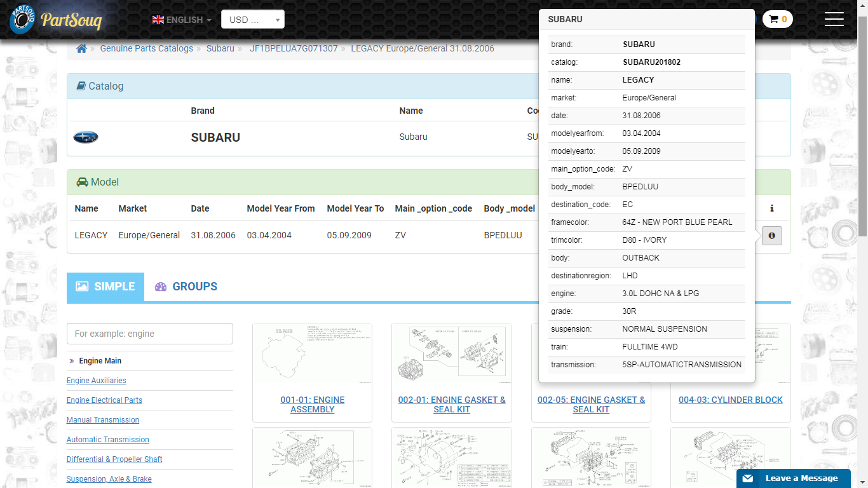Open Automatic Transmission category

click(x=107, y=440)
